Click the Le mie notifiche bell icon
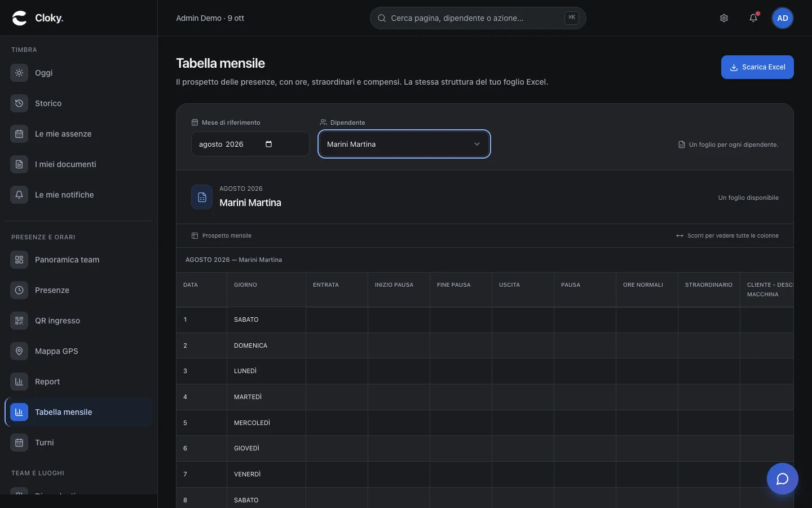Image resolution: width=812 pixels, height=508 pixels. (x=19, y=195)
